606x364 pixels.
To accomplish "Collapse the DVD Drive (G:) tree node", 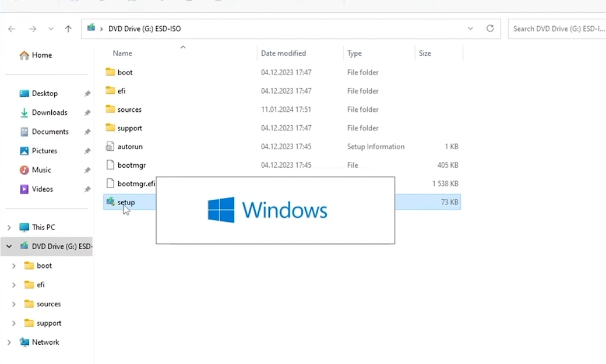I will point(8,246).
